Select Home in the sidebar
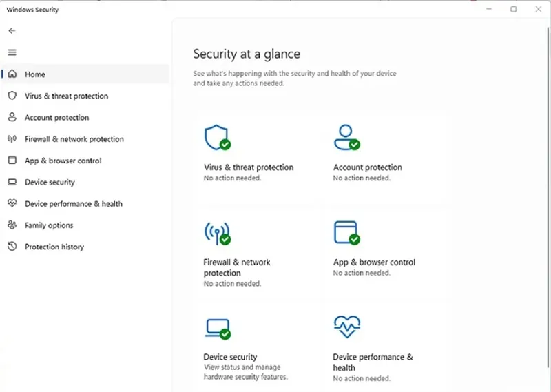Image resolution: width=551 pixels, height=392 pixels. 35,74
